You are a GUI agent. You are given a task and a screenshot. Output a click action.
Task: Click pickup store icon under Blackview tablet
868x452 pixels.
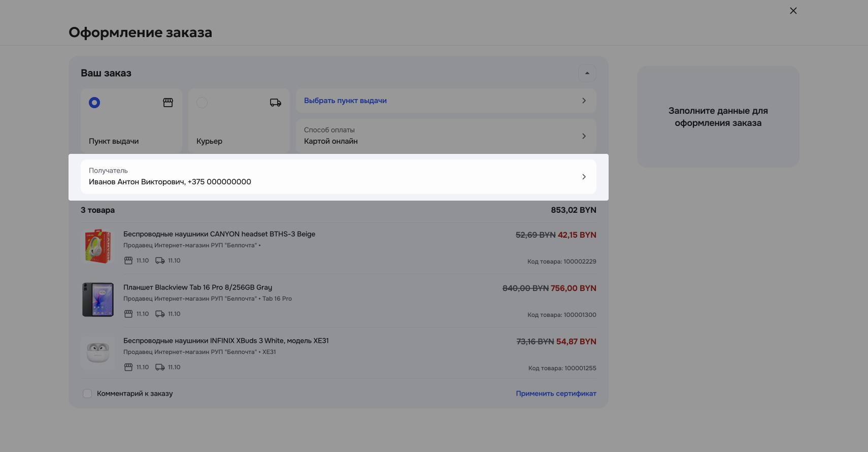coord(128,314)
